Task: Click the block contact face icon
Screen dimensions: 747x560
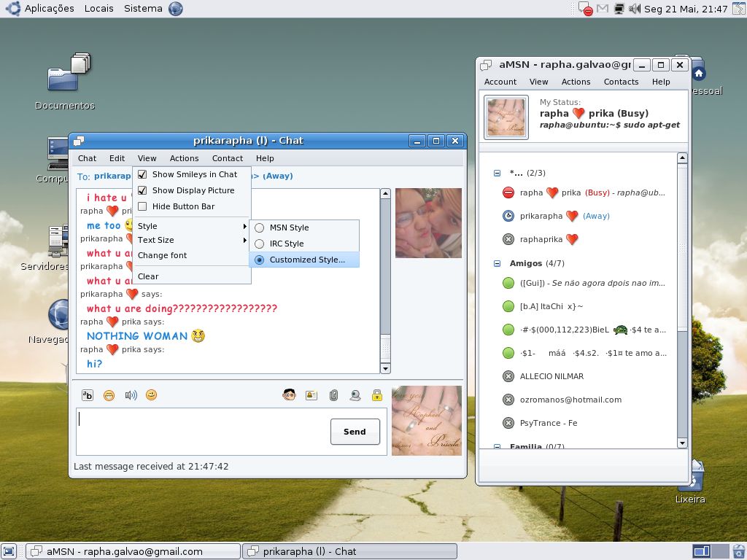Action: (x=289, y=394)
